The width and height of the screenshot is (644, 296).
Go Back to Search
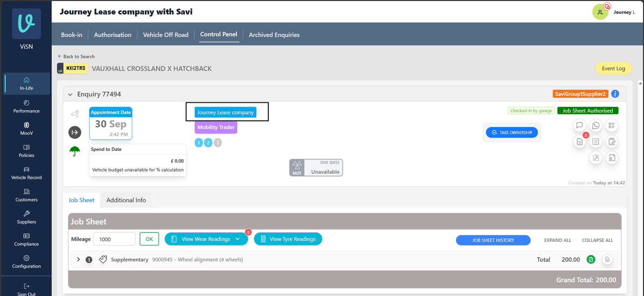click(76, 57)
